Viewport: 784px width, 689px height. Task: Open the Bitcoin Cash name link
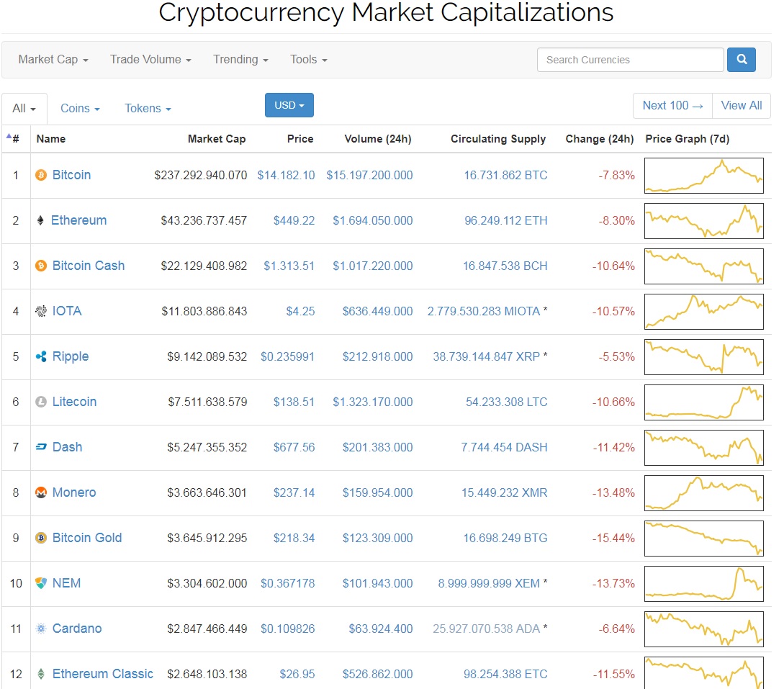coord(89,266)
